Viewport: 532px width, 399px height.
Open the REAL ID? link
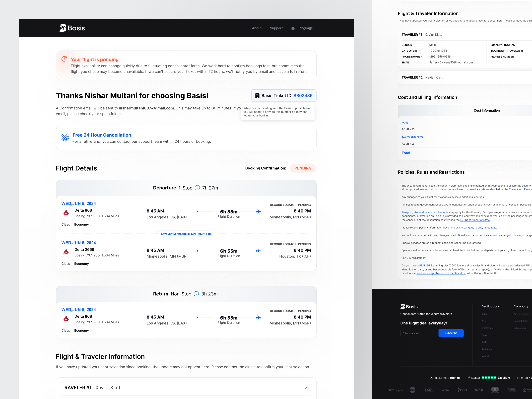coord(424,266)
